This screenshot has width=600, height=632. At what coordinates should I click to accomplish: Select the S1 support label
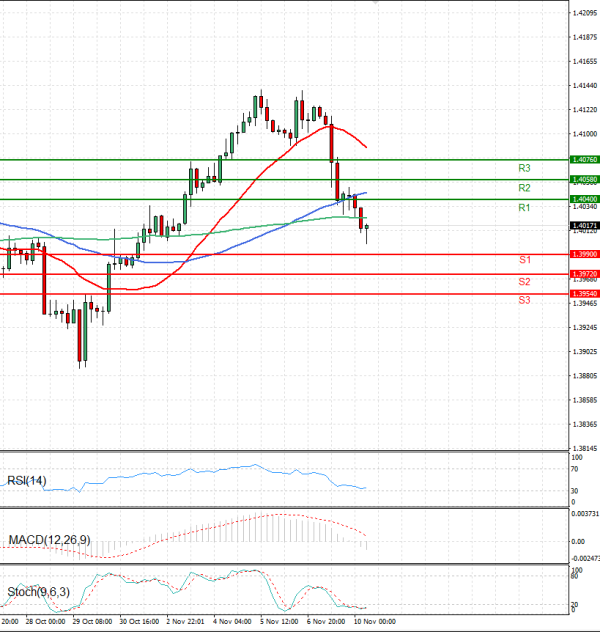[524, 260]
